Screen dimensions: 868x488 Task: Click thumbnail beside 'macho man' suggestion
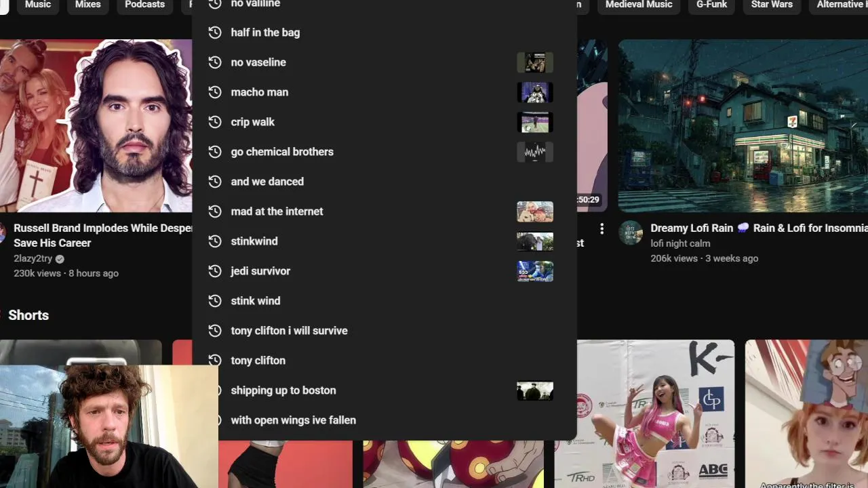point(535,92)
